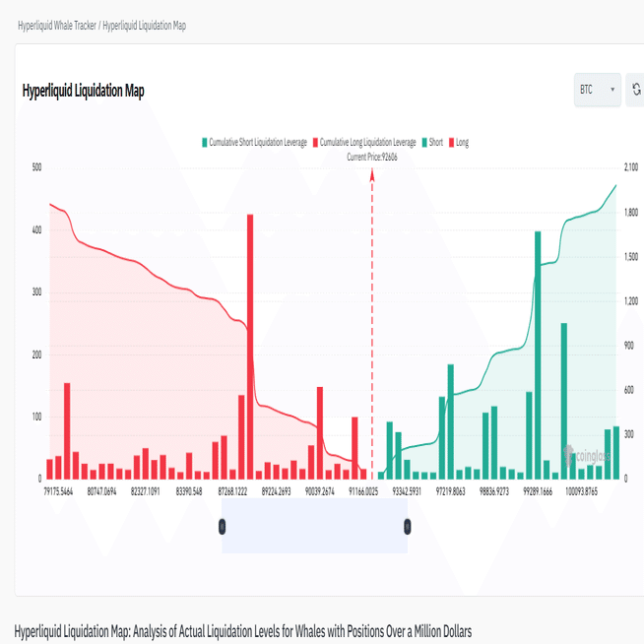
Task: Toggle Cumulative Short Liquidation Leverage legend
Action: 256,143
